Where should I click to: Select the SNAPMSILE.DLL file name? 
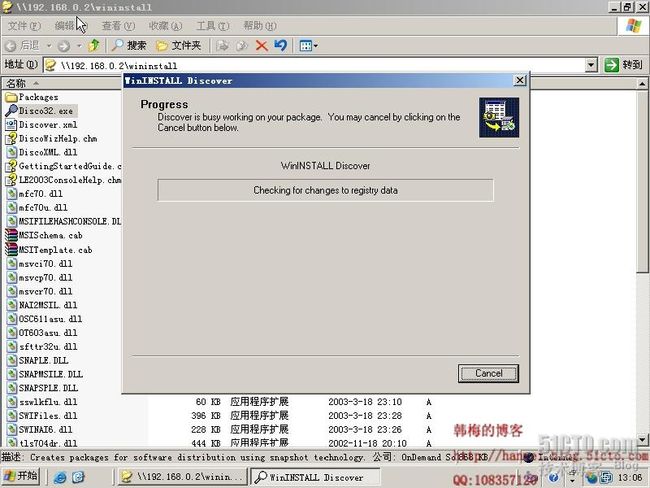(x=51, y=374)
